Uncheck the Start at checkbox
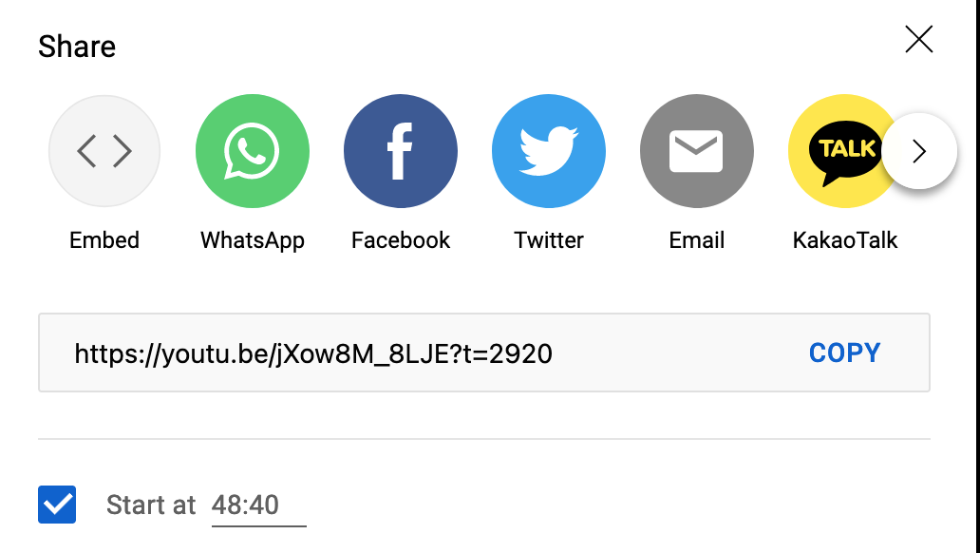980x553 pixels. tap(57, 505)
